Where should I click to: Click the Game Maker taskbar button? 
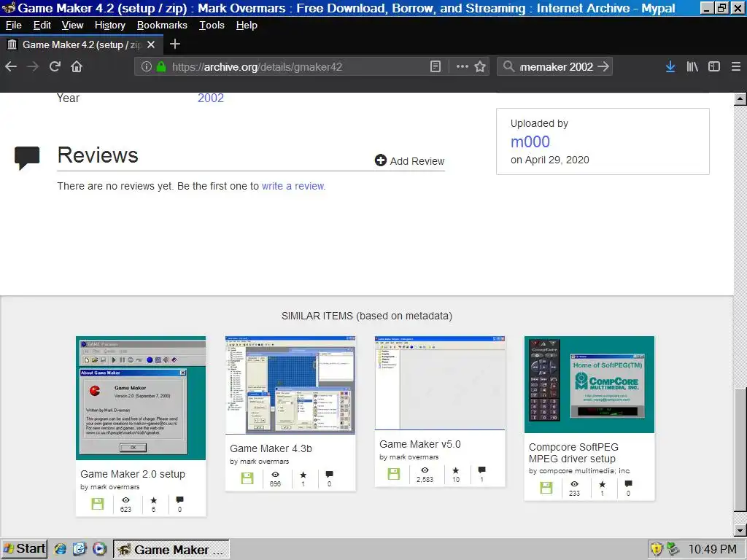click(x=171, y=550)
